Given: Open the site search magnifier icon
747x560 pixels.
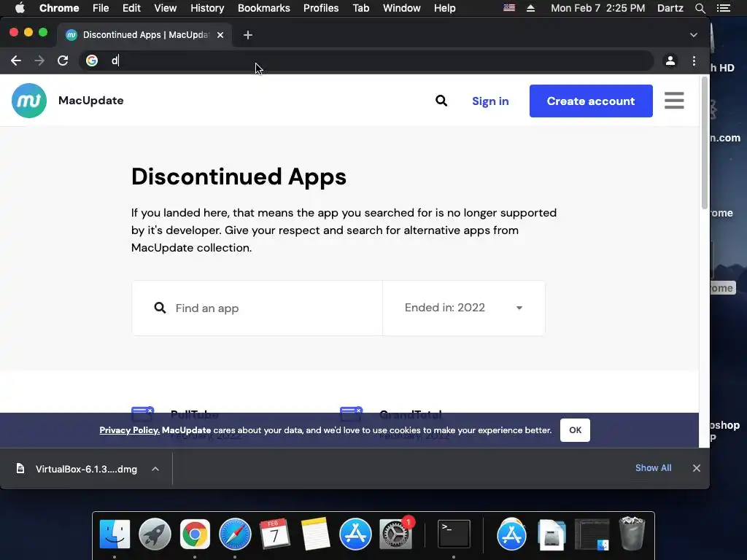Looking at the screenshot, I should click(x=441, y=101).
